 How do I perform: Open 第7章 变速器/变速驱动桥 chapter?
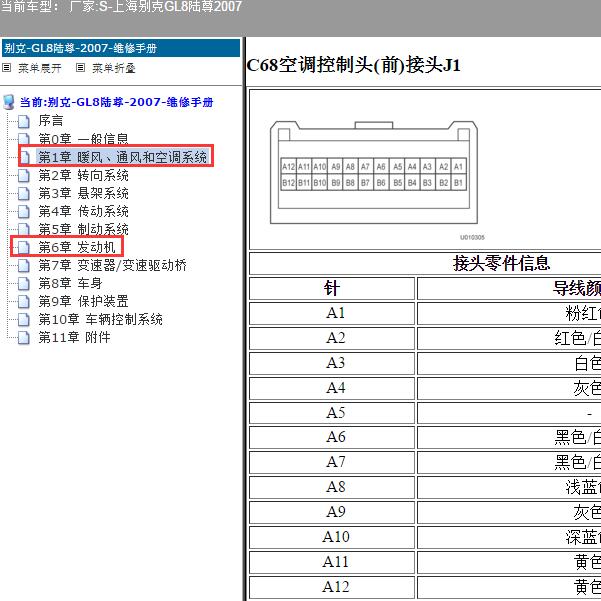click(113, 265)
